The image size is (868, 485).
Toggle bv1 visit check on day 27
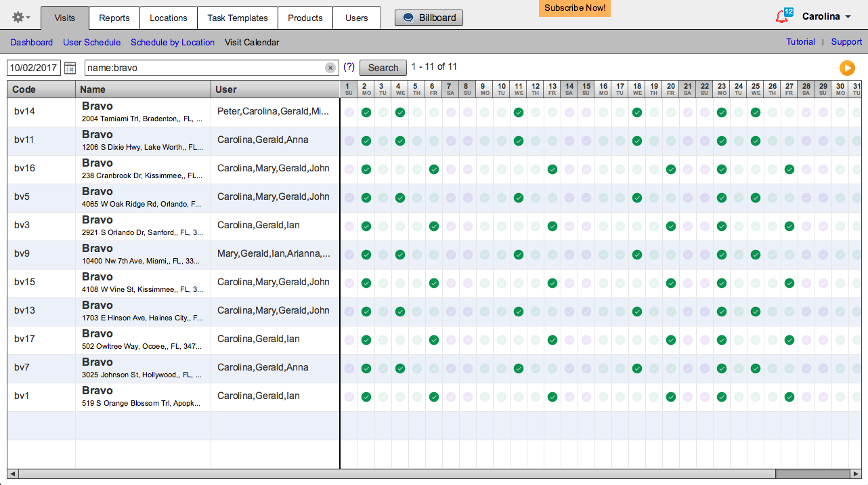coord(789,397)
